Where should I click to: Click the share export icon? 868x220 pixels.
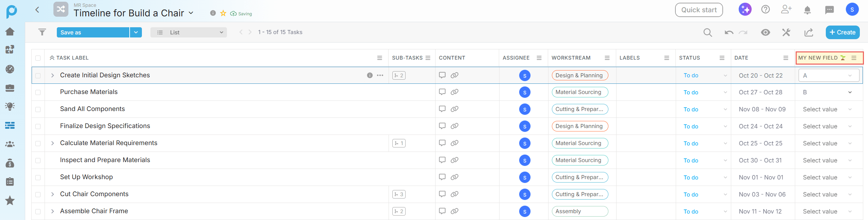[x=808, y=32]
